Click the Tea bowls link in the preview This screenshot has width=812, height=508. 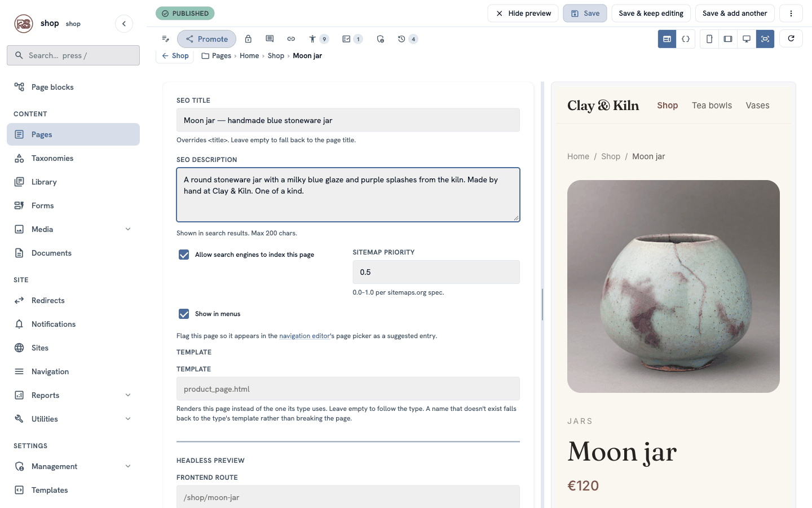point(712,106)
